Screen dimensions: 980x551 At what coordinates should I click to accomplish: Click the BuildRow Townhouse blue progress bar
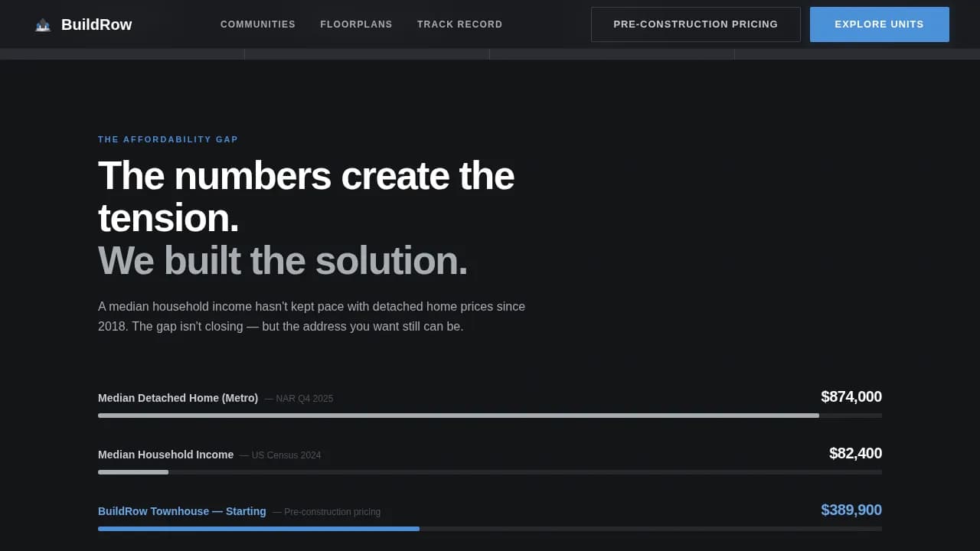[259, 529]
